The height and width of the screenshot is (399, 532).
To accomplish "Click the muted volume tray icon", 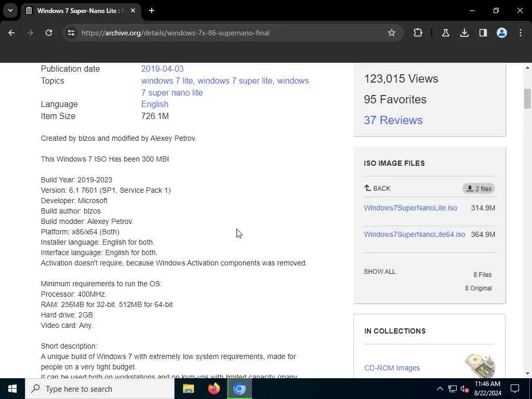I will coord(464,389).
